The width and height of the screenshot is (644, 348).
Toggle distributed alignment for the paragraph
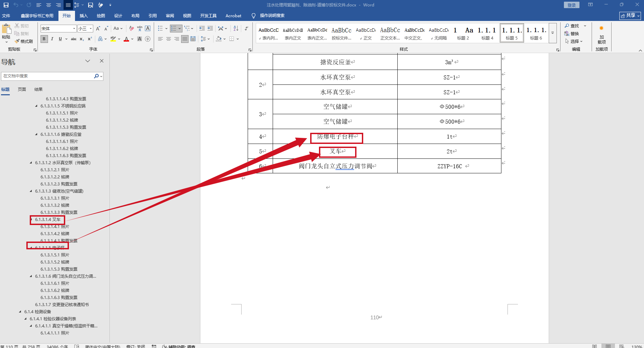(x=193, y=39)
